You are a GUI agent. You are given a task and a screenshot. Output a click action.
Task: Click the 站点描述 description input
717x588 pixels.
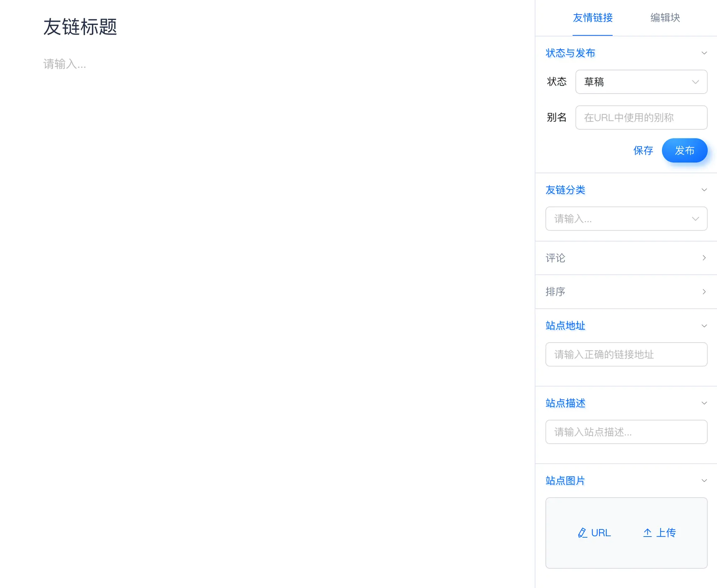pyautogui.click(x=626, y=432)
